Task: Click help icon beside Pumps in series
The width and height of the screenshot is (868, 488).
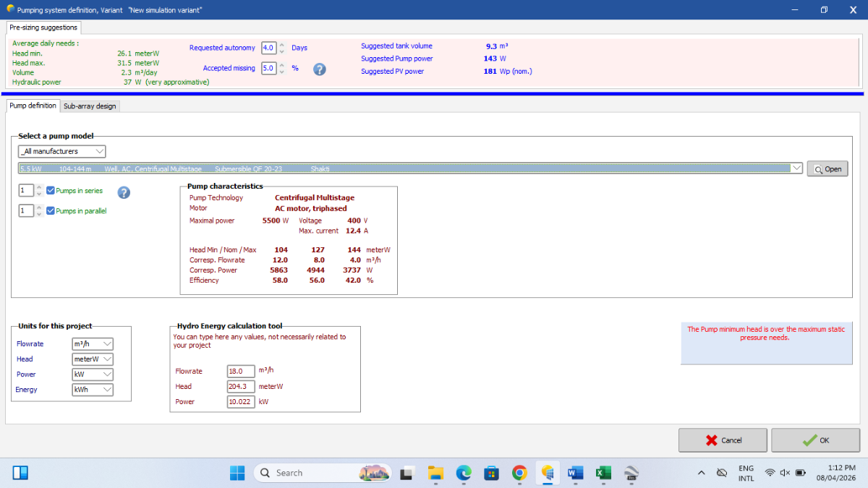Action: pos(124,192)
